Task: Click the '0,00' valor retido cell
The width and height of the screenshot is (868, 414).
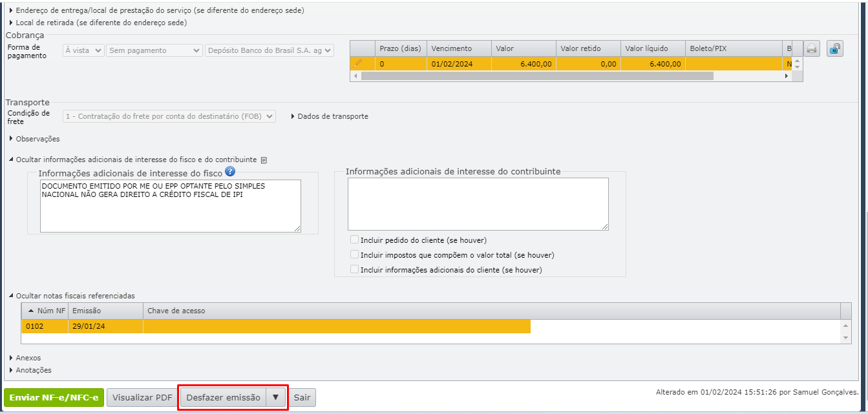Action: coord(588,64)
